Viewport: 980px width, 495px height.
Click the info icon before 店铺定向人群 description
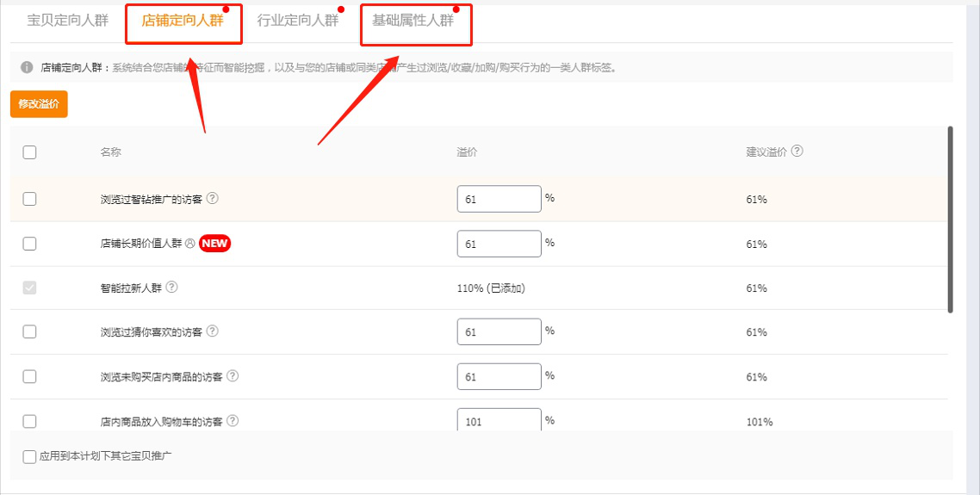coord(27,67)
